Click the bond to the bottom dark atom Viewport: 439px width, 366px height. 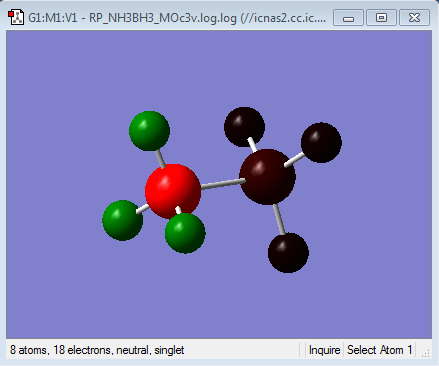click(x=279, y=219)
